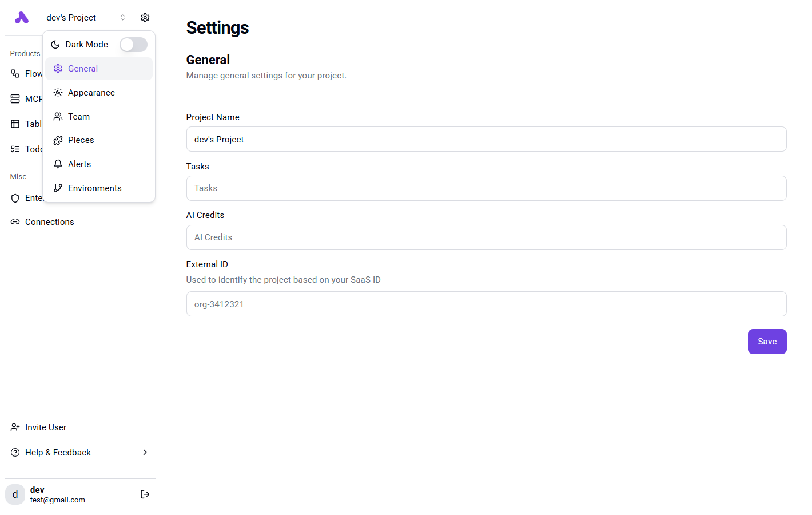Expand the Help & Feedback chevron
Screen dimensions: 812x515
coord(145,453)
